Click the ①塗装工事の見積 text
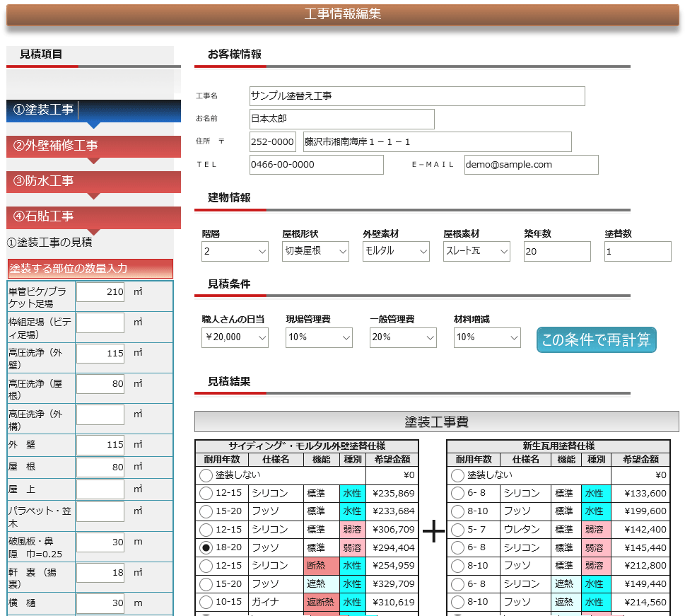 click(49, 242)
